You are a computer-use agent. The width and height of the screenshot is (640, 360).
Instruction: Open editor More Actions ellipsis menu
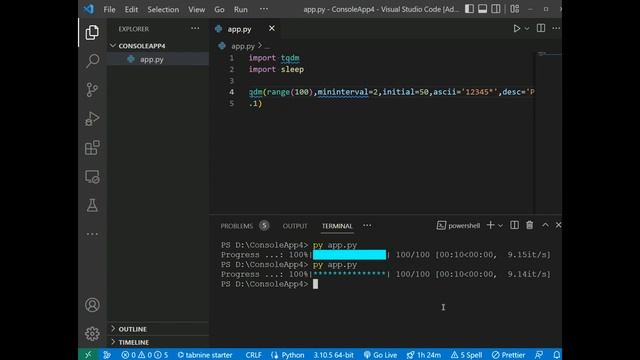tap(556, 28)
